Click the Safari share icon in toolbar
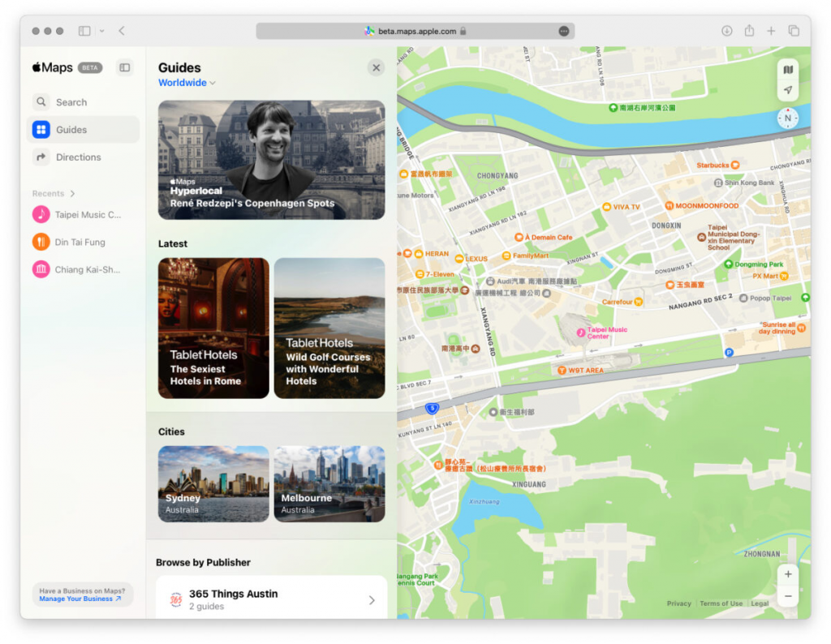The image size is (831, 644). click(748, 31)
